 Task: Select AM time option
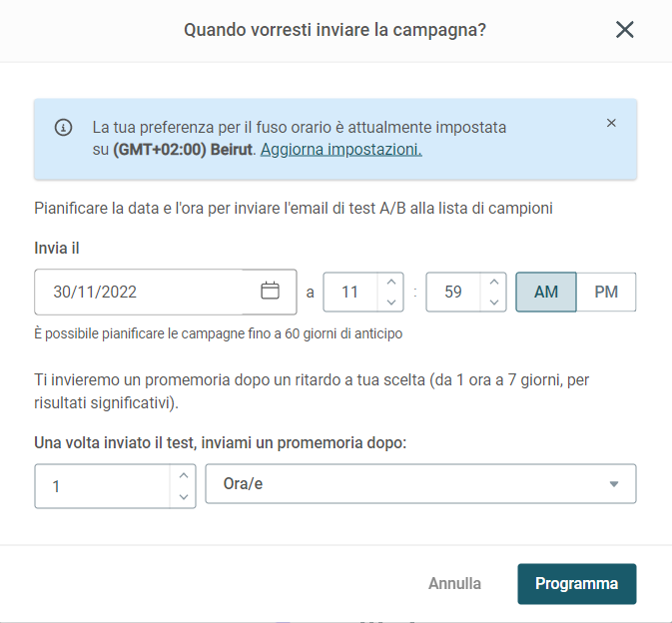[546, 292]
